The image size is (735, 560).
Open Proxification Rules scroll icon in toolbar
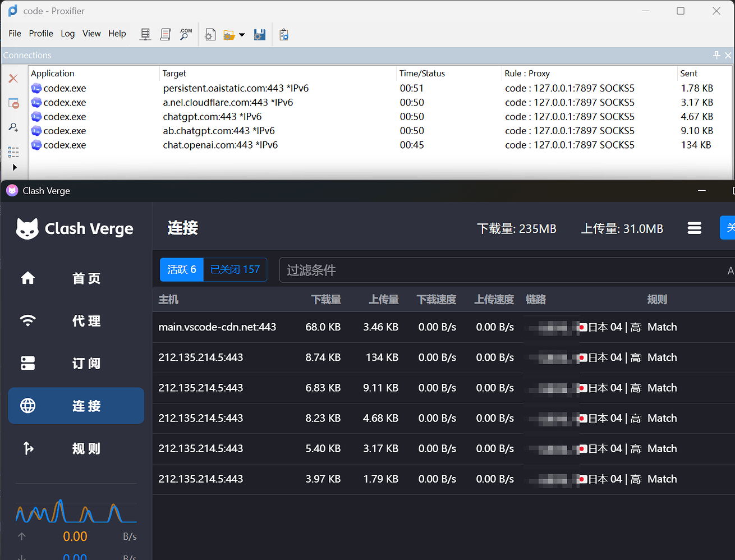click(166, 35)
